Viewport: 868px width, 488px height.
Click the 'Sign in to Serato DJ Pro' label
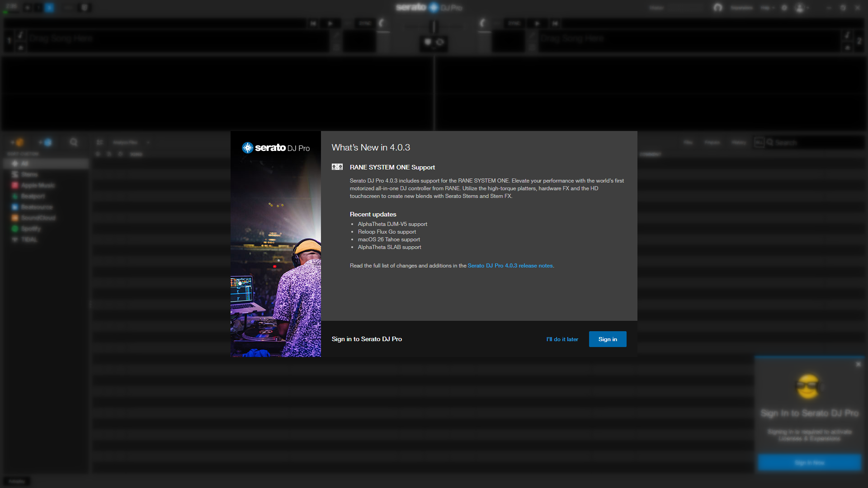pos(367,339)
